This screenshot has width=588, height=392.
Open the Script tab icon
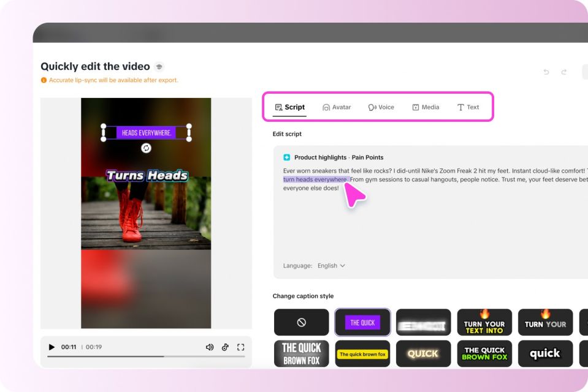pos(278,107)
